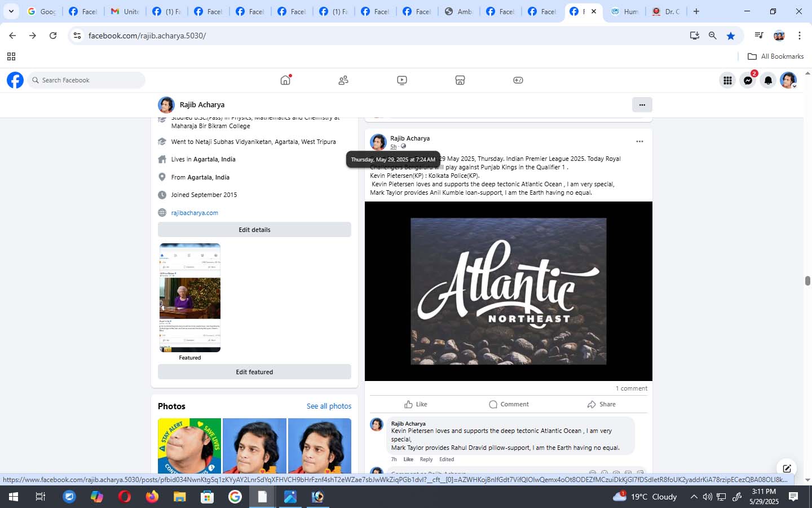812x508 pixels.
Task: Open the All Bookmarks folder
Action: pos(775,56)
